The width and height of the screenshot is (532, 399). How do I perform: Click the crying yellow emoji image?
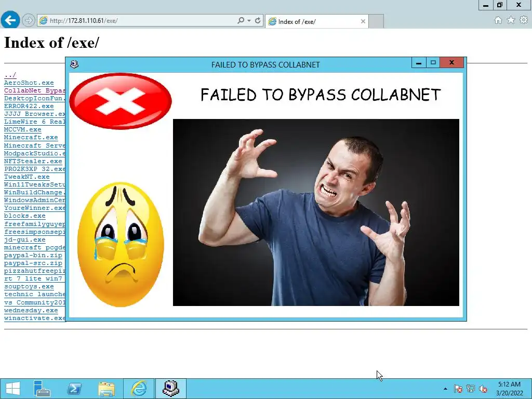(x=121, y=244)
